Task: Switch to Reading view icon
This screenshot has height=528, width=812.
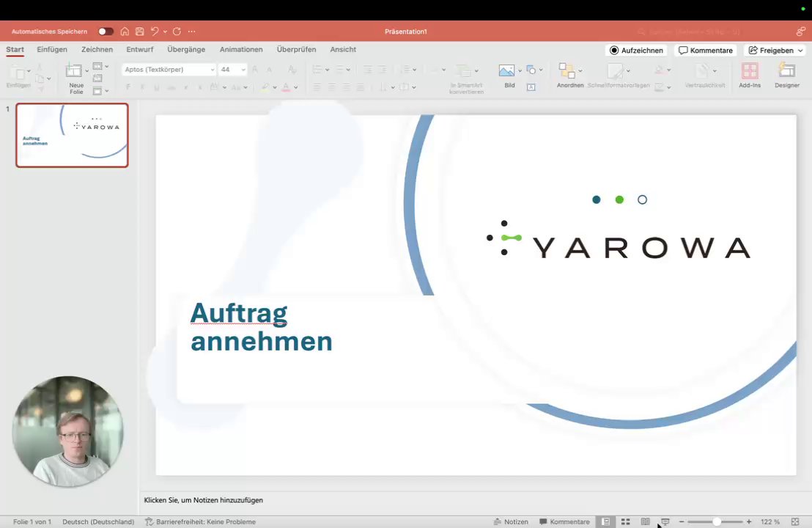Action: point(645,522)
